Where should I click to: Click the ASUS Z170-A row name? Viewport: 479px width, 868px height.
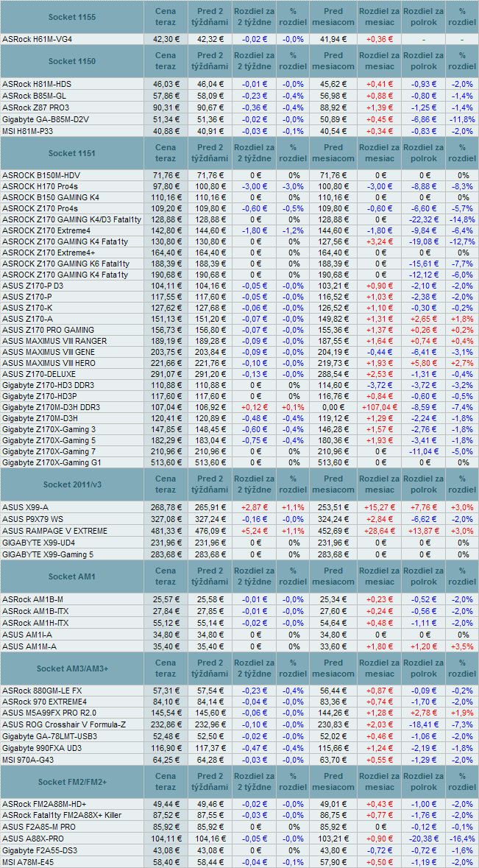coord(27,319)
